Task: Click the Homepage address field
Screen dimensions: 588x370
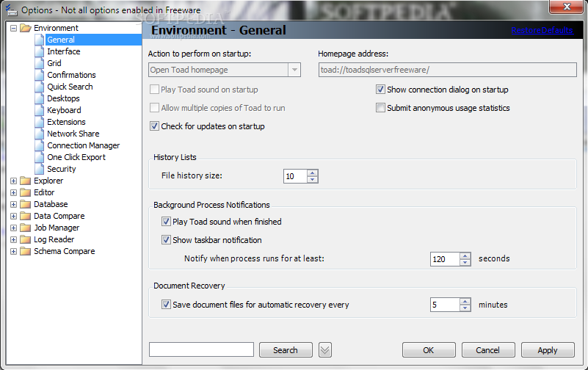Action: (x=447, y=70)
